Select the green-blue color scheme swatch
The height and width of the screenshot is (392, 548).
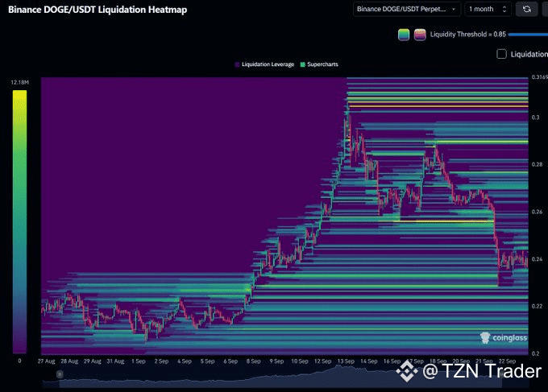[404, 35]
